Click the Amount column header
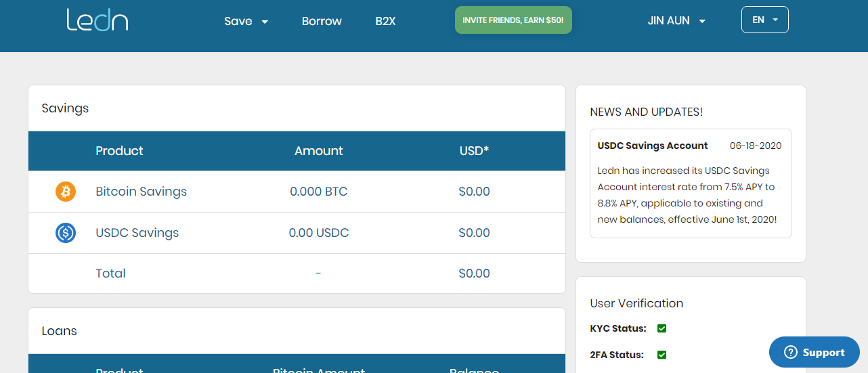 click(318, 151)
